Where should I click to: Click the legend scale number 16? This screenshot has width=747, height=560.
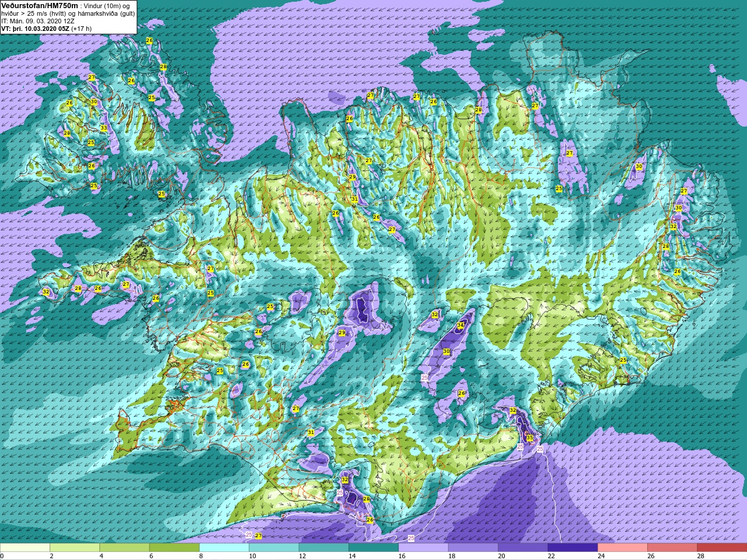click(402, 556)
